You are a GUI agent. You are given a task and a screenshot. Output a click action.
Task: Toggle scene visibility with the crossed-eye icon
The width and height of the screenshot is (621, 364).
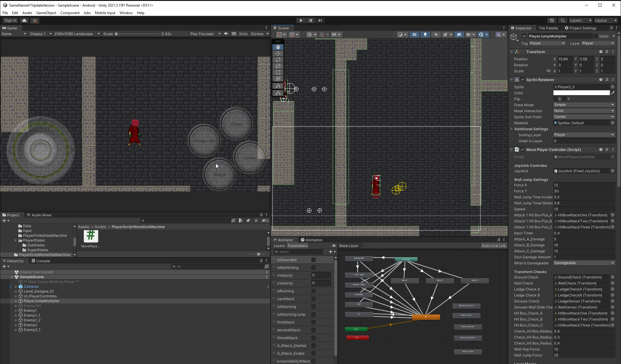click(459, 34)
